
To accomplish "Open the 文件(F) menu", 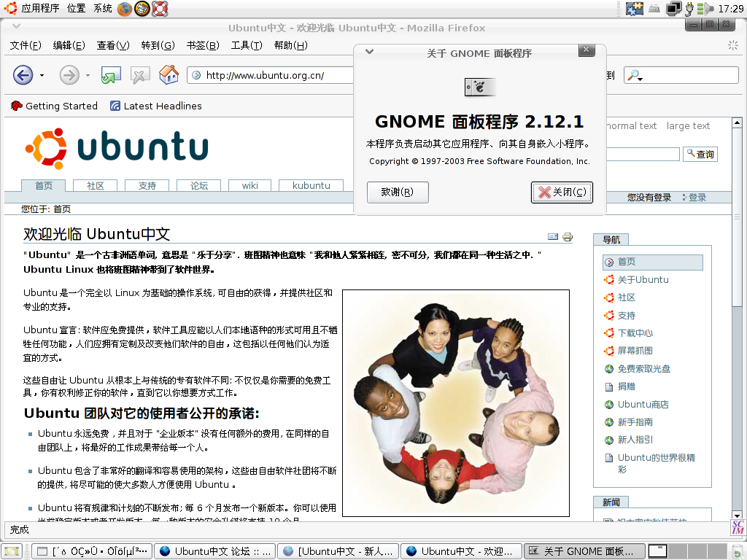I will [26, 45].
